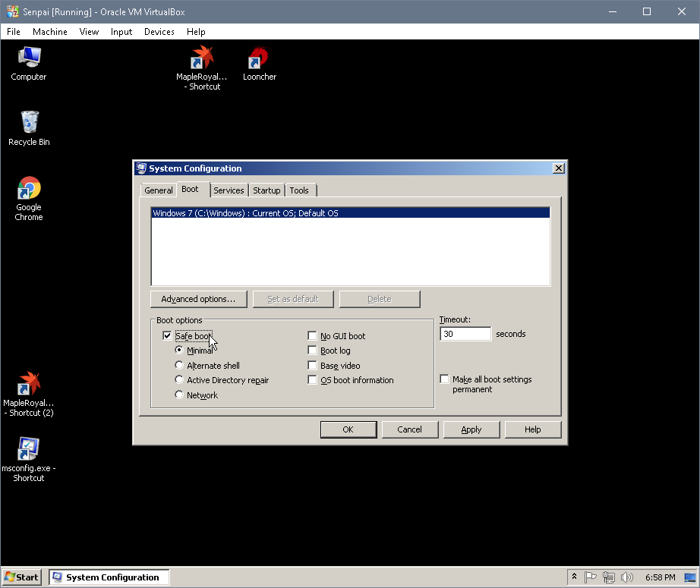700x588 pixels.
Task: Expand the hidden tray icons arrow
Action: coord(575,577)
